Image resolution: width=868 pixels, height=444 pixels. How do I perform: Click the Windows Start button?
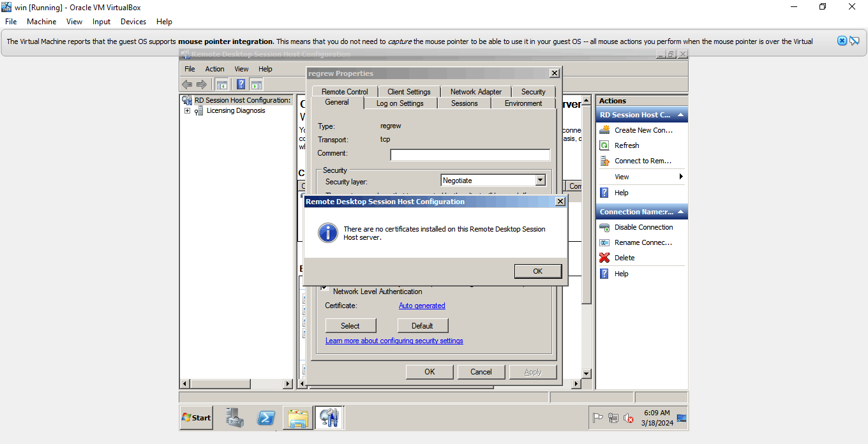197,418
